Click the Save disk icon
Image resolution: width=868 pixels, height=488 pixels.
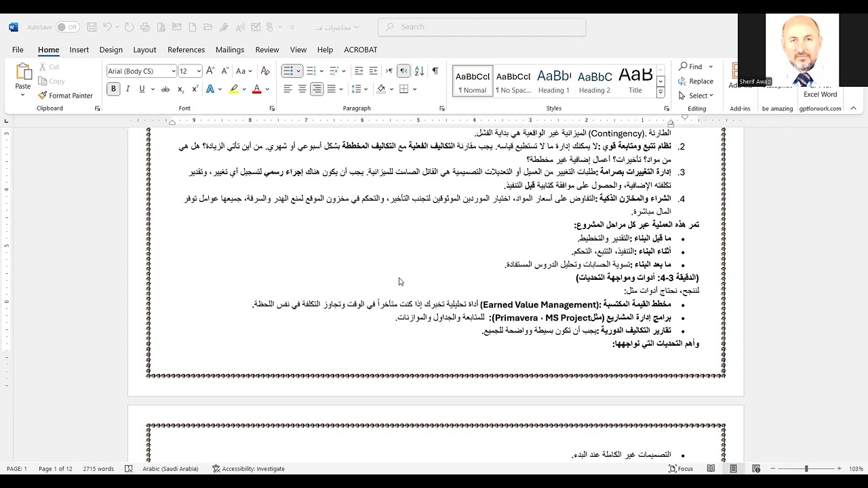pyautogui.click(x=92, y=27)
